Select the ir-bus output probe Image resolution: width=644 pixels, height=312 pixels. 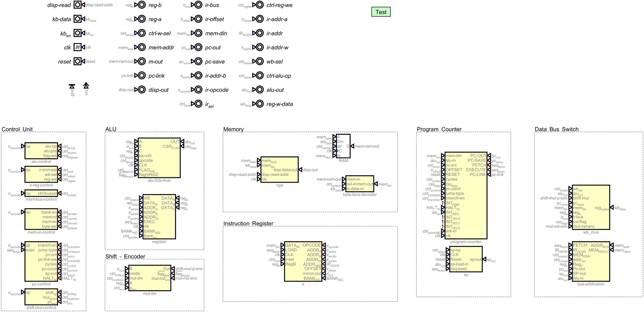click(x=198, y=5)
